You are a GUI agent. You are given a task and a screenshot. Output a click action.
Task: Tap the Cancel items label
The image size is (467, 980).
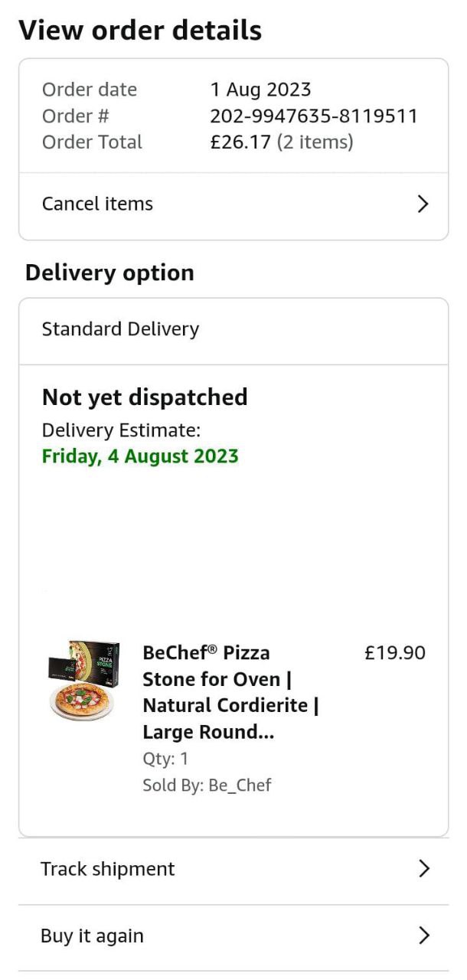97,204
